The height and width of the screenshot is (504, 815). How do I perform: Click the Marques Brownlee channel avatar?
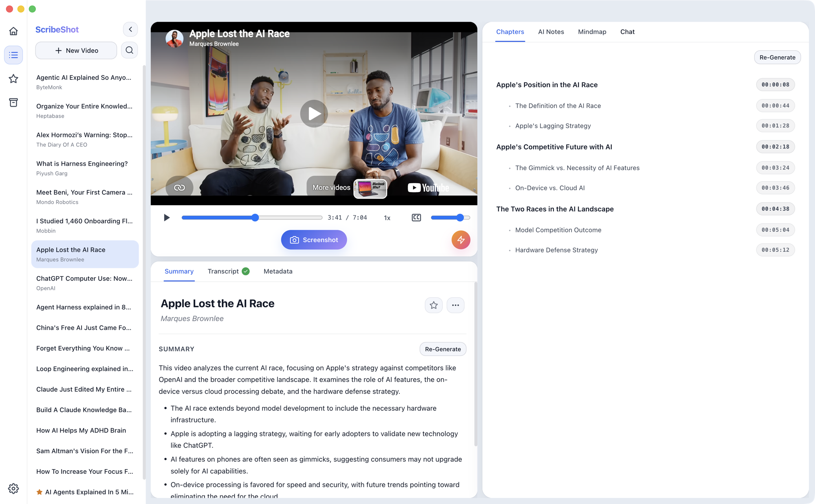tap(174, 38)
